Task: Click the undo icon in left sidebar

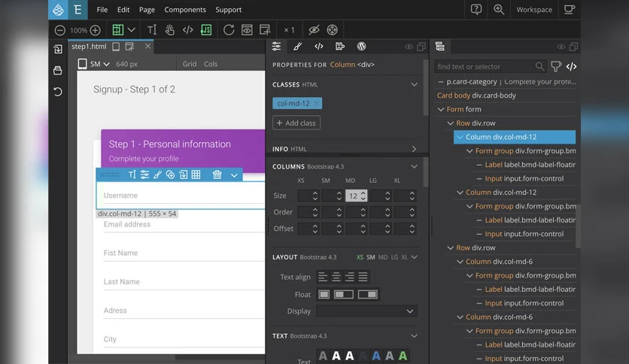Action: (58, 92)
